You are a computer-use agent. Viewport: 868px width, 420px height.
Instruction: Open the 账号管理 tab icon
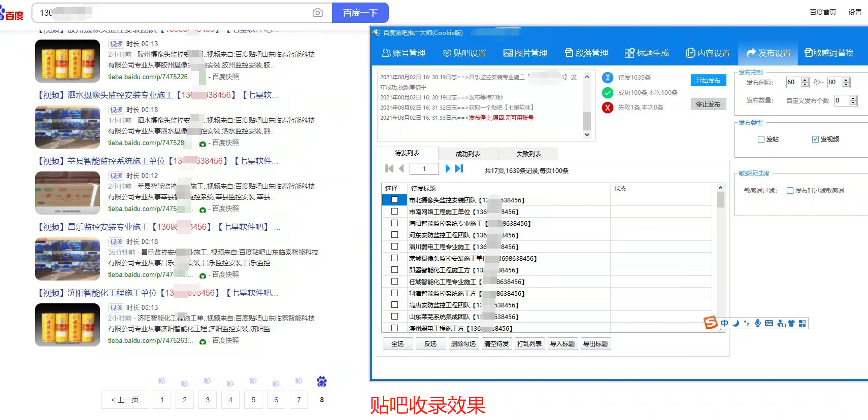pos(386,53)
